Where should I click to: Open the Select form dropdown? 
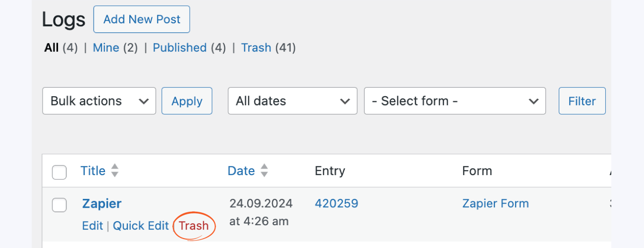(x=455, y=101)
